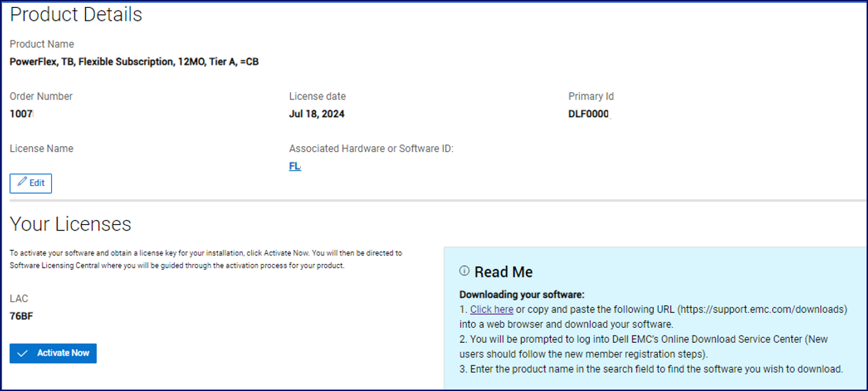Viewport: 868px width, 391px height.
Task: Click the License date label
Action: point(317,97)
